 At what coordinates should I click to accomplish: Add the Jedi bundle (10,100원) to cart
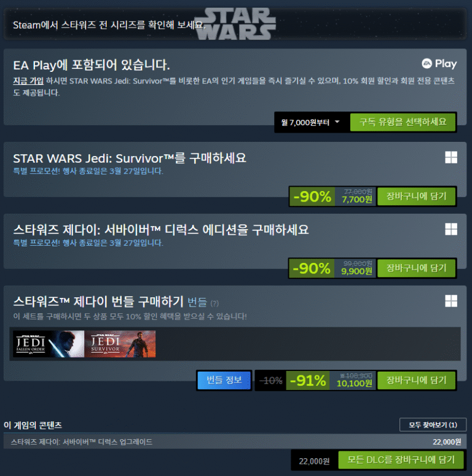coord(416,380)
